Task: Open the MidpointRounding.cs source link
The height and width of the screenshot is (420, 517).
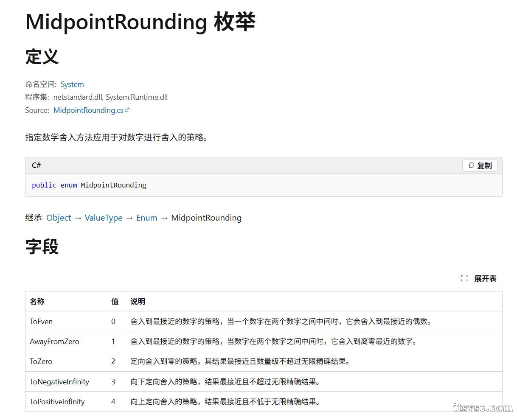Action: (88, 110)
